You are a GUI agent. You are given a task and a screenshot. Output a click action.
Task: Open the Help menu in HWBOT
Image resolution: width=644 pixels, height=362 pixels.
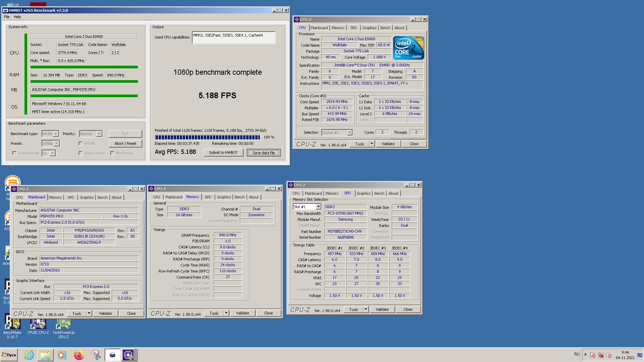tap(17, 17)
